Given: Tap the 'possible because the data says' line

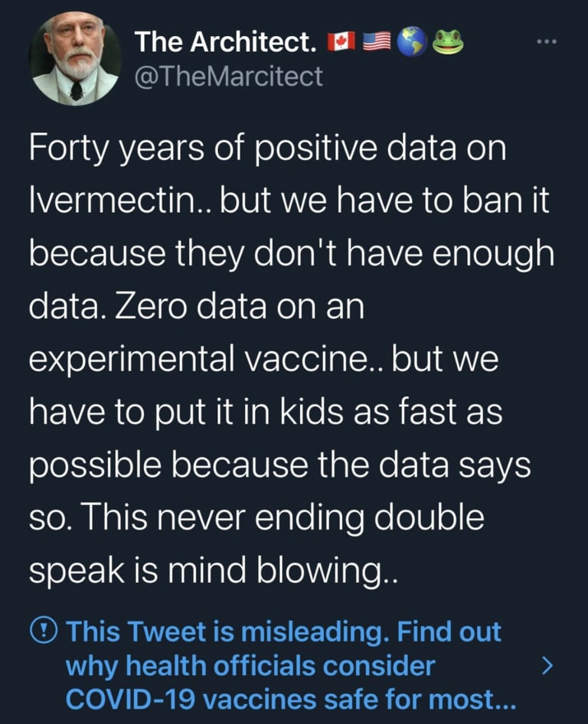Looking at the screenshot, I should 279,464.
